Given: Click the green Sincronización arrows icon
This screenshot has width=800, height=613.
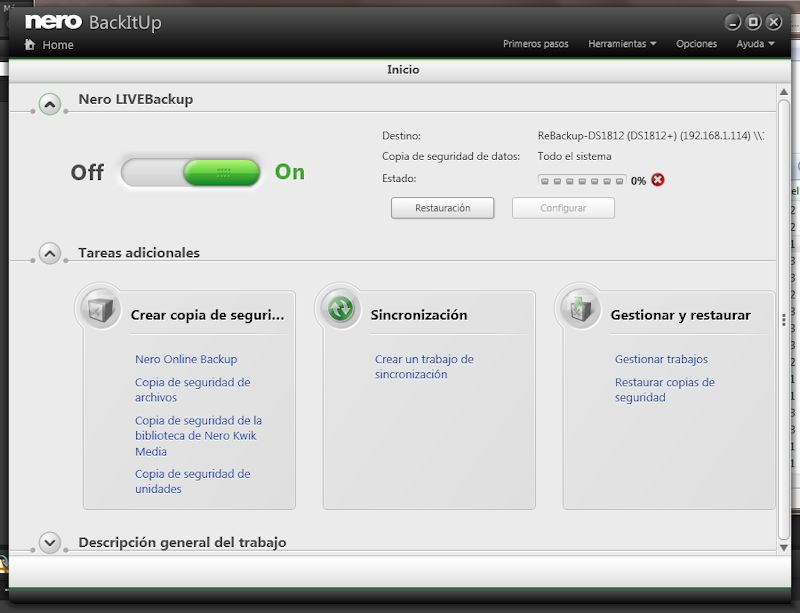Looking at the screenshot, I should coord(340,309).
